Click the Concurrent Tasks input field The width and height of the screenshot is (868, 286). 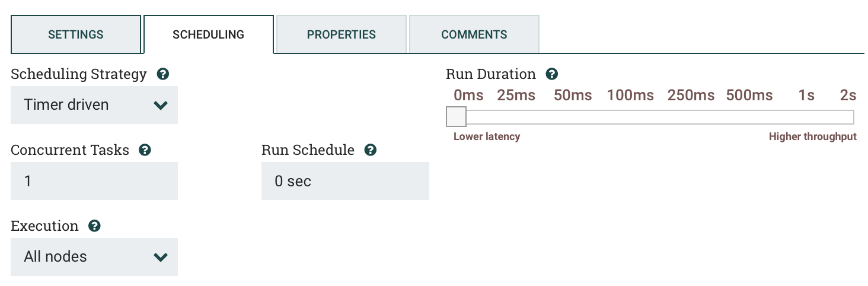coord(94,181)
